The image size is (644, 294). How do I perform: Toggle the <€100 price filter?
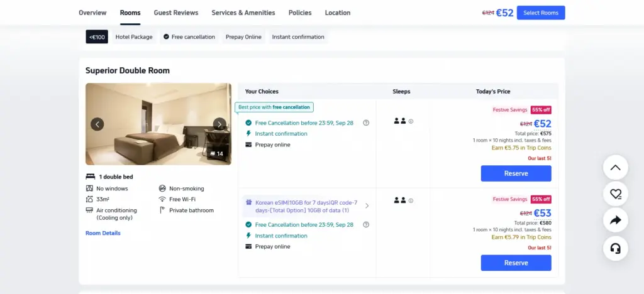(97, 37)
